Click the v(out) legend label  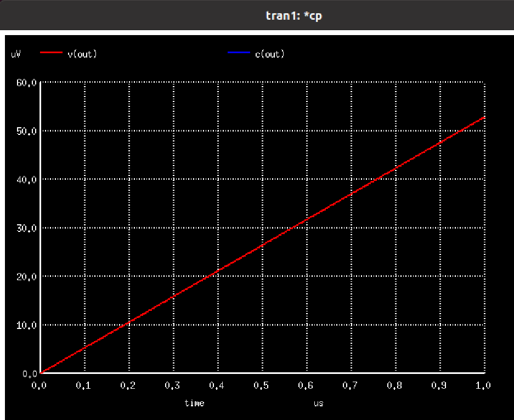82,54
